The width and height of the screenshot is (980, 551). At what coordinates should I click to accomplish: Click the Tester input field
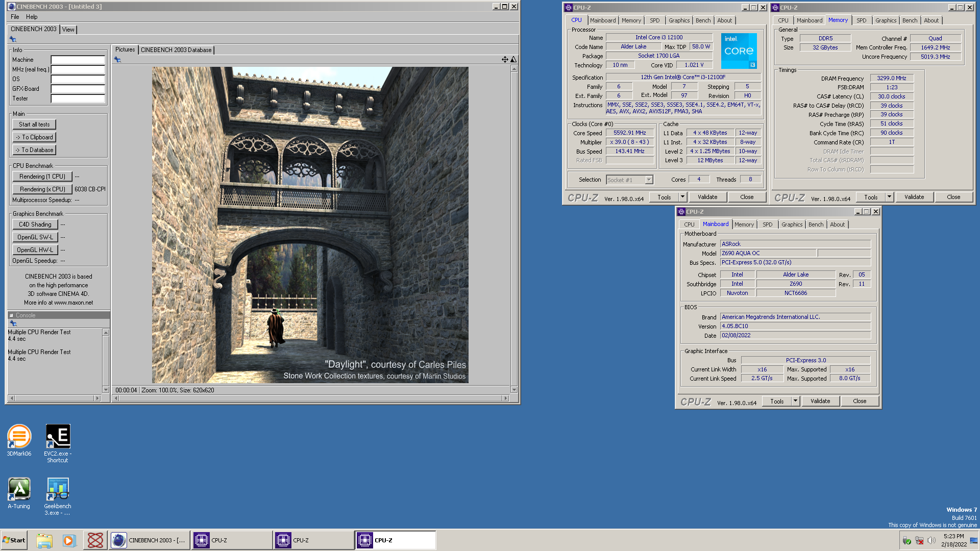(x=78, y=98)
